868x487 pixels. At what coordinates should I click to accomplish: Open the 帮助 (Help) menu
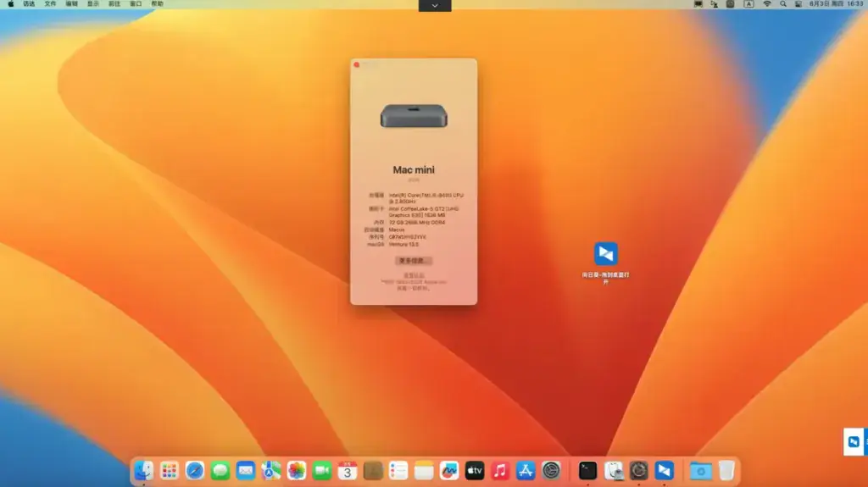point(157,4)
